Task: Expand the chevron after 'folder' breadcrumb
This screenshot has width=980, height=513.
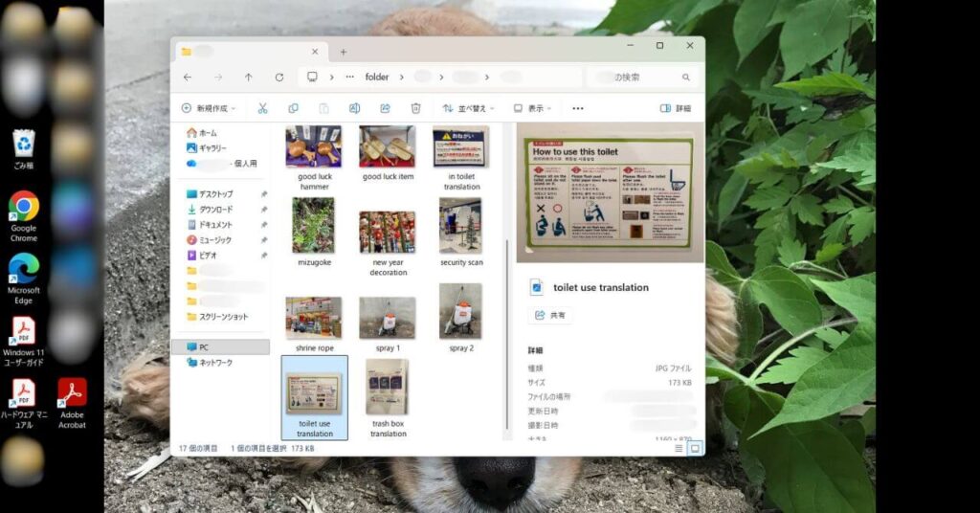Action: (x=401, y=77)
